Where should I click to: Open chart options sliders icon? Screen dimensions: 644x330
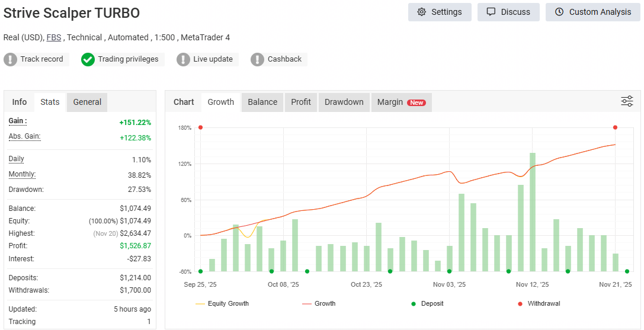627,101
